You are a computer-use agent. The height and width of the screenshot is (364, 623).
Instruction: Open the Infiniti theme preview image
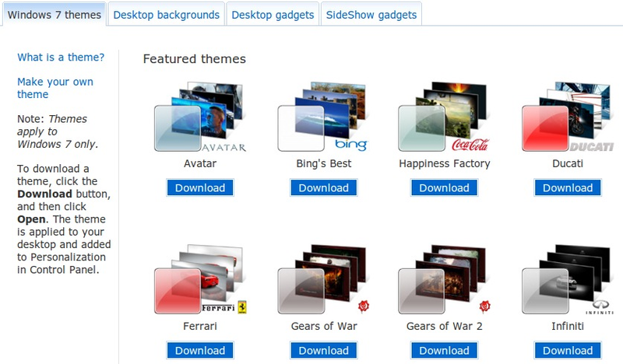coord(568,279)
